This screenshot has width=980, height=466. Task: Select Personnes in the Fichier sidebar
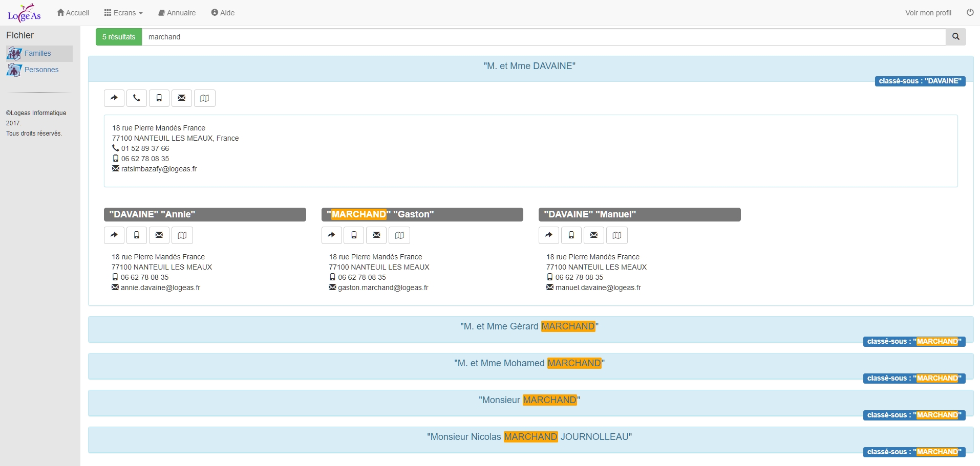[41, 70]
